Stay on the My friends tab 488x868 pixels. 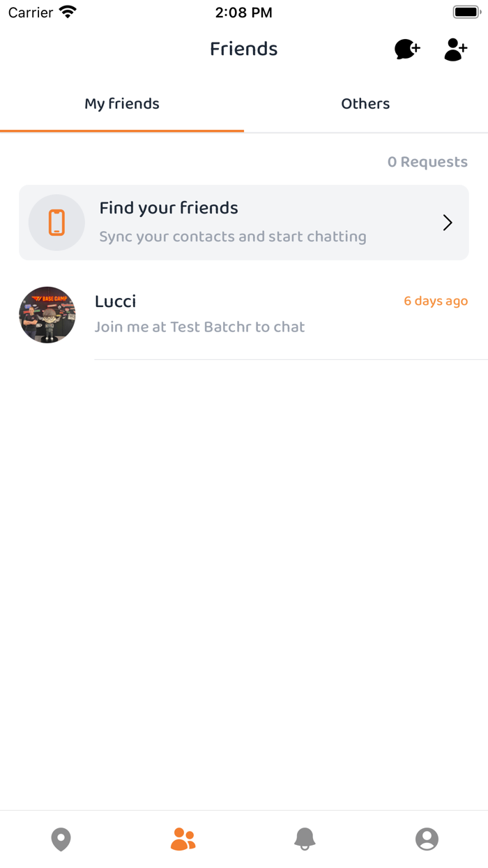tap(121, 103)
